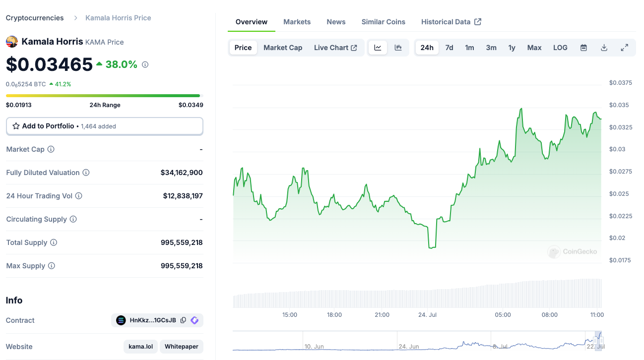Screen dimensions: 644x360
Task: Click the $34,162,900 valuation value
Action: 182,173
